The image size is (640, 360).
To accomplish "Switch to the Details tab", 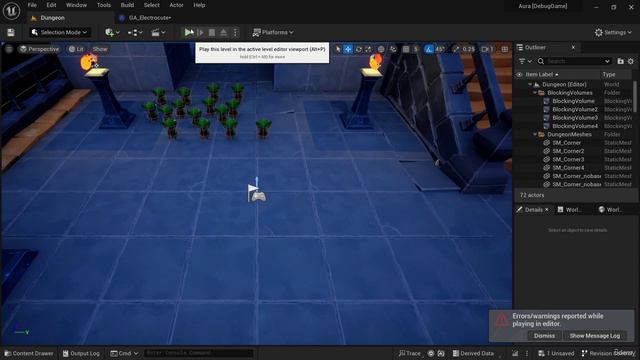I will 533,209.
